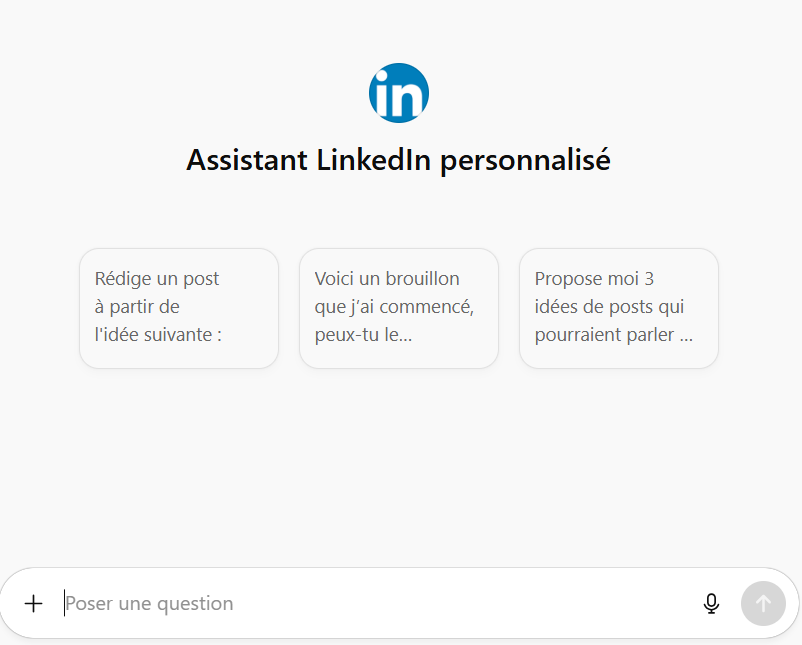Screen dimensions: 802x645
Task: Open the draft-improvement prompt "que j'ai commencé"
Action: 398,307
